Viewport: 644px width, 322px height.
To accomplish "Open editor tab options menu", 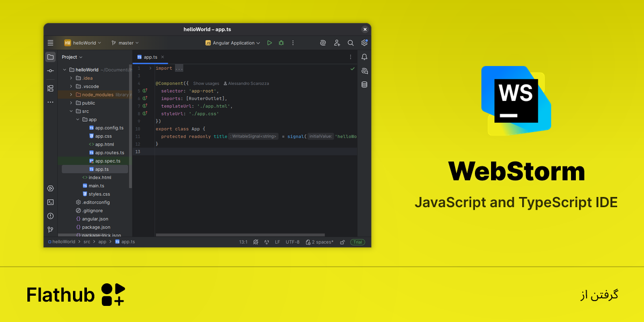I will (350, 57).
